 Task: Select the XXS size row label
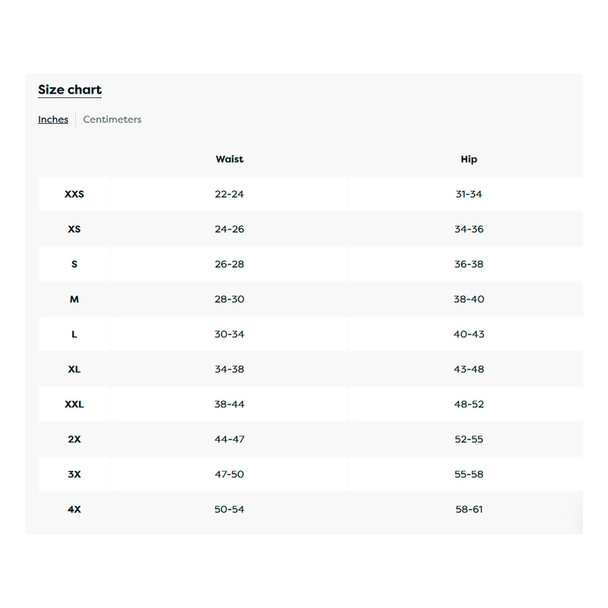coord(74,194)
